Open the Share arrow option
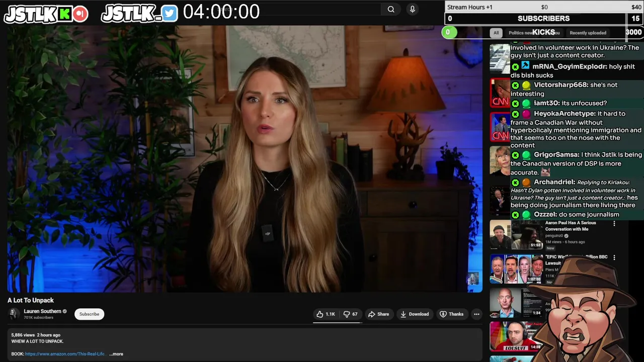Viewport: 644px width, 362px height. 378,314
